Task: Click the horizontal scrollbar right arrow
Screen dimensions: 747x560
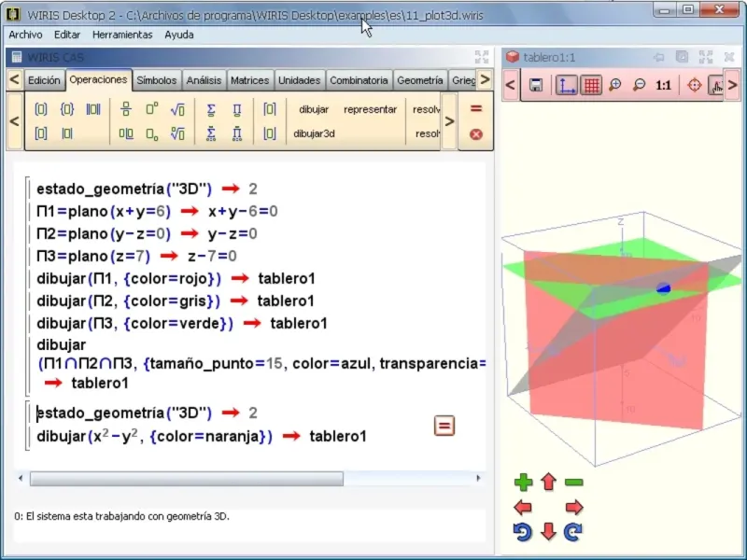Action: point(478,478)
